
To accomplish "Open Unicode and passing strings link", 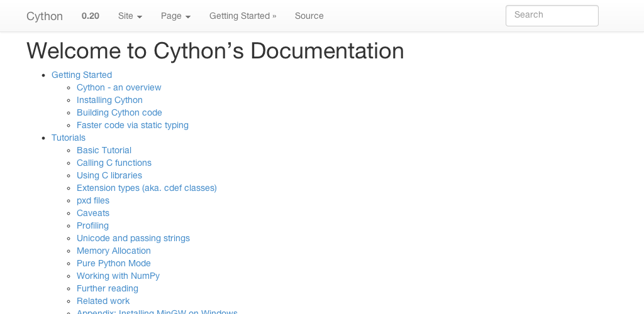I will (133, 238).
